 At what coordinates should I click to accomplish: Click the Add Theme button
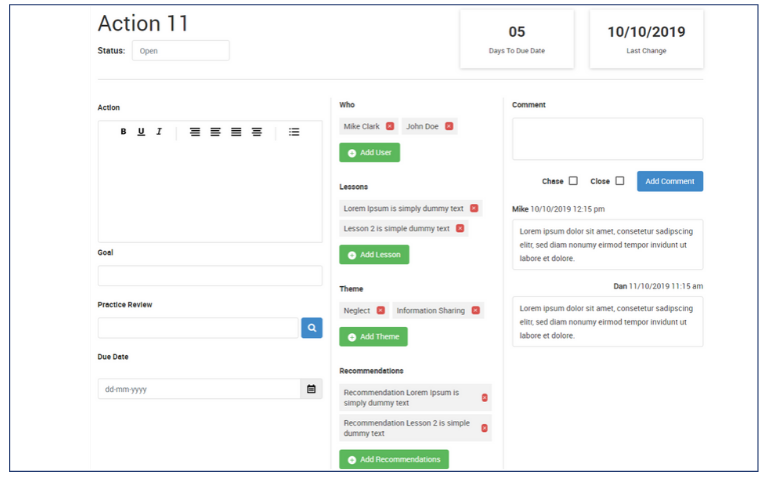tap(373, 336)
